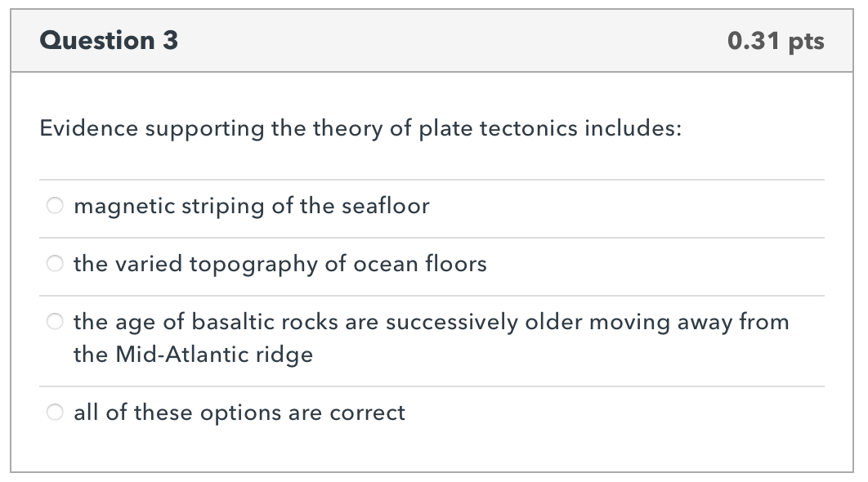This screenshot has height=482, width=868.
Task: Select the radio button about age of basaltic rocks
Action: (55, 322)
